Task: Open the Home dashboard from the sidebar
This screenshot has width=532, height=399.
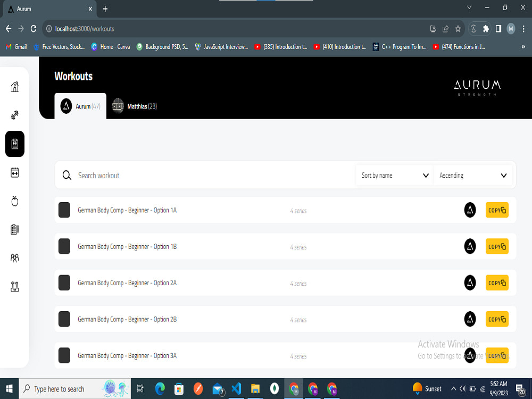Action: [x=14, y=86]
